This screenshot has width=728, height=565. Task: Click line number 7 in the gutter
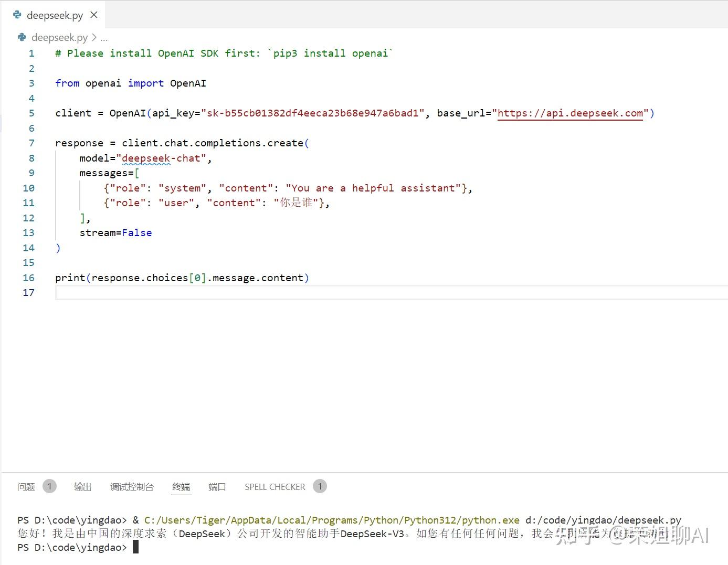coord(31,143)
